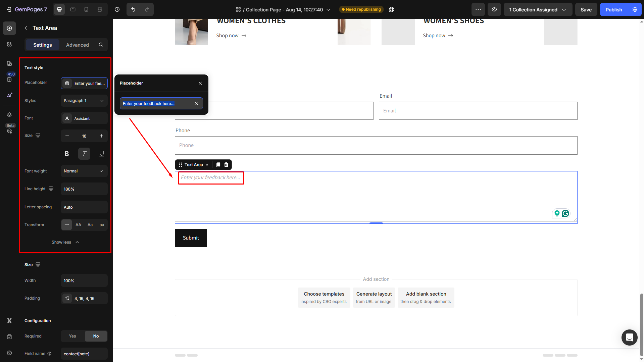644x362 pixels.
Task: Select the mobile device view icon
Action: click(86, 9)
